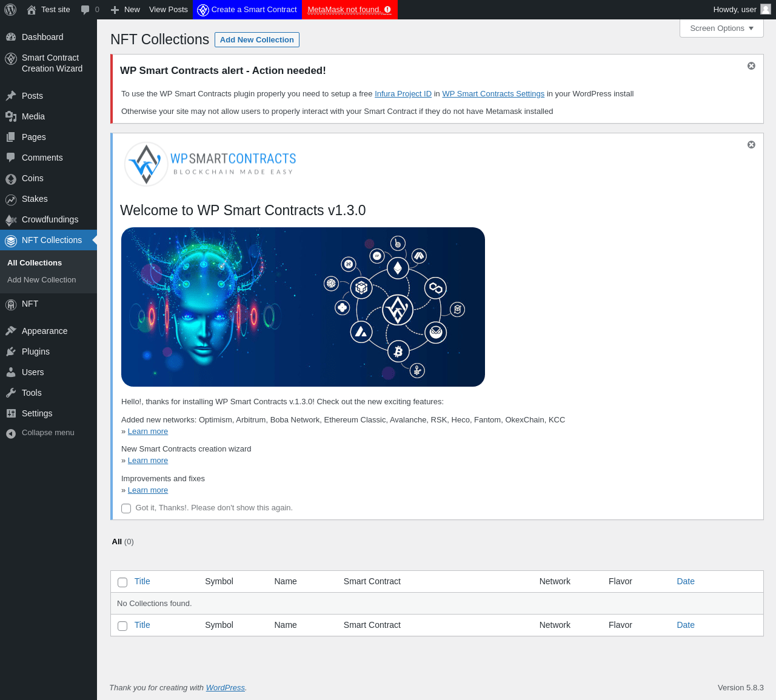
Task: Click the Plugins plug icon
Action: [x=11, y=352]
